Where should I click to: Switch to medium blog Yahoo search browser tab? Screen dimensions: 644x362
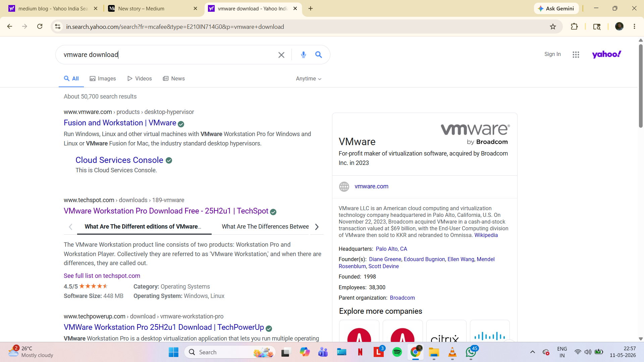53,8
